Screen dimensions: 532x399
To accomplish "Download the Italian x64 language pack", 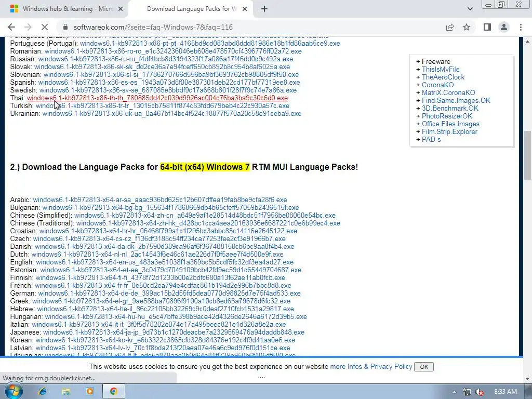I will coord(159,325).
